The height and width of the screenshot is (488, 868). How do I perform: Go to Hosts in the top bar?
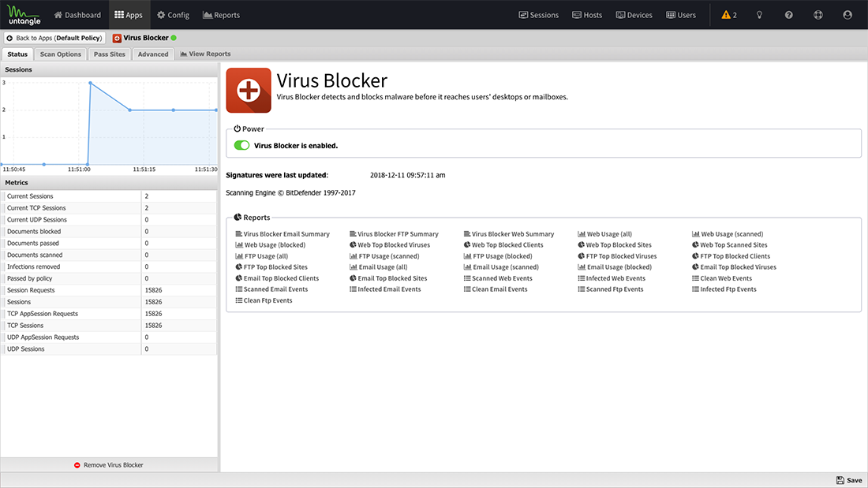587,15
